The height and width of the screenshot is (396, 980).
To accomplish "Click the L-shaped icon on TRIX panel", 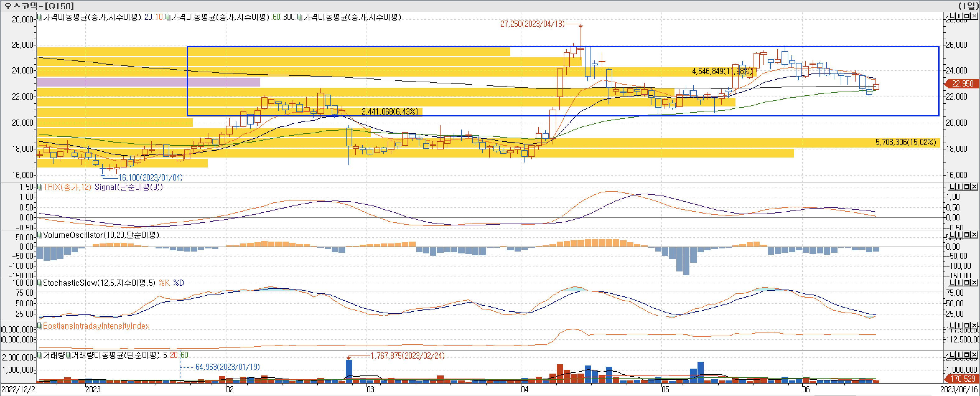I will tap(953, 186).
